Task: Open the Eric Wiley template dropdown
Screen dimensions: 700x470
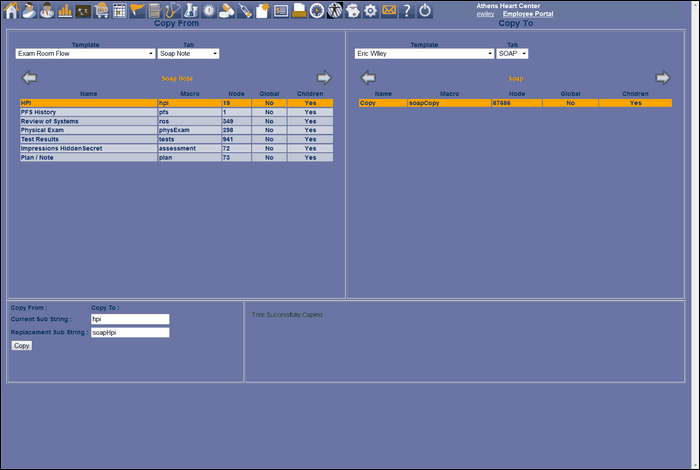Action: point(424,54)
